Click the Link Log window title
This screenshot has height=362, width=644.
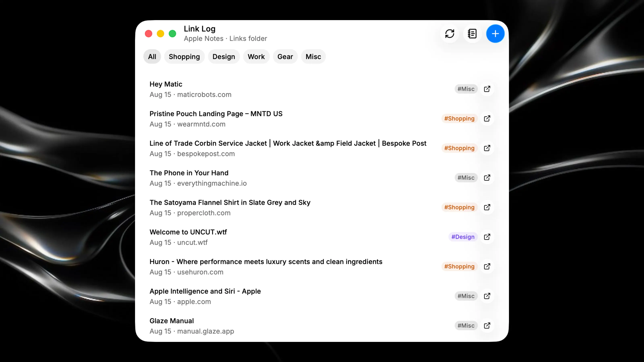click(199, 29)
